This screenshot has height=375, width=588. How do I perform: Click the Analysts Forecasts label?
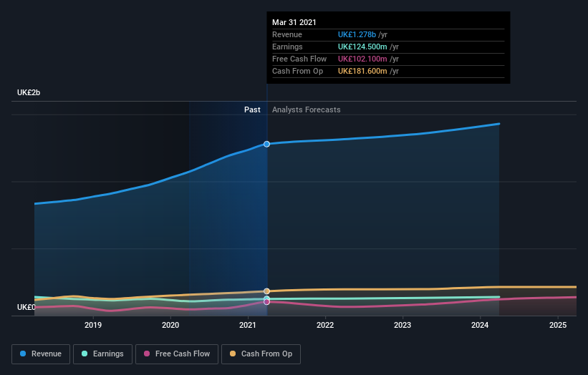pyautogui.click(x=307, y=109)
